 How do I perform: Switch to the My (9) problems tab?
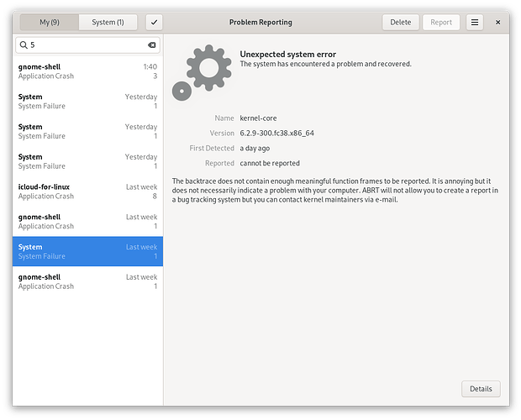click(x=50, y=22)
